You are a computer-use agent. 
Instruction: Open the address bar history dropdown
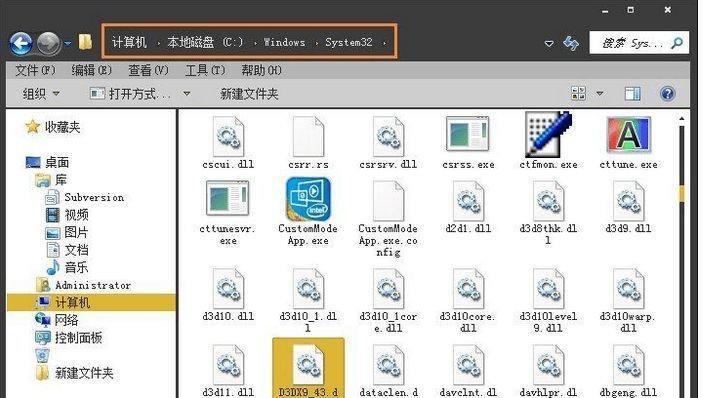pos(549,44)
